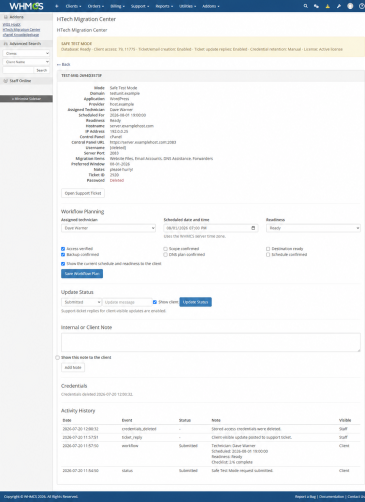The height and width of the screenshot is (502, 365).
Task: Check Destination ready checkbox
Action: click(268, 249)
